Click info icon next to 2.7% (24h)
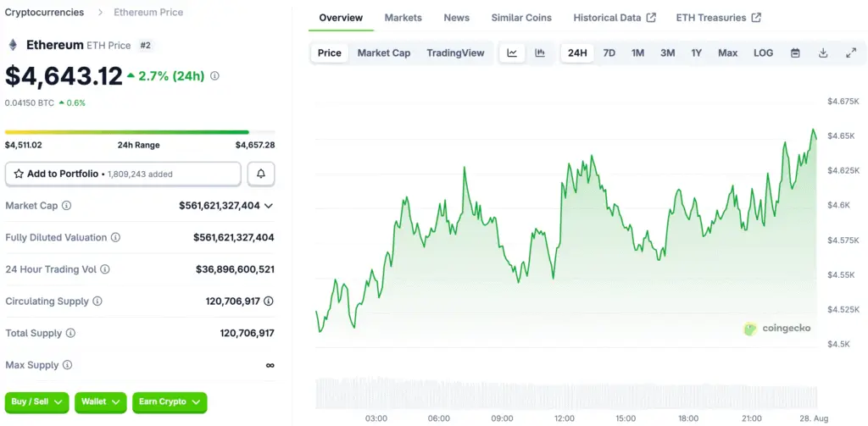The image size is (868, 426). tap(214, 75)
